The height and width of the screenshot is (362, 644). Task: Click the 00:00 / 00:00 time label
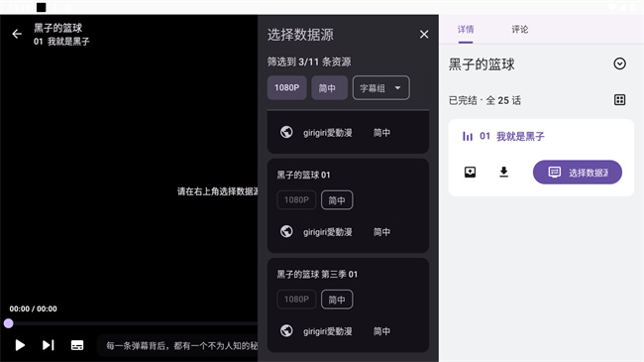(34, 308)
